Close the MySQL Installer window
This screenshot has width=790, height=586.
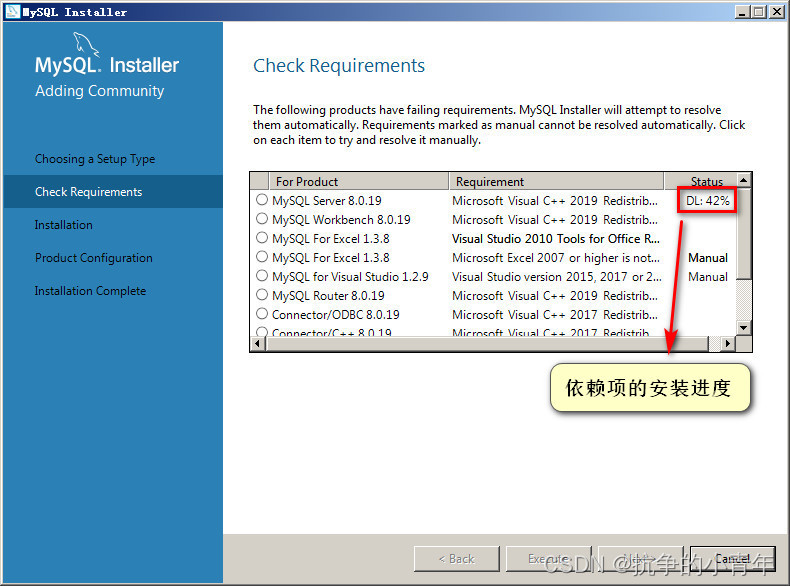(x=777, y=12)
